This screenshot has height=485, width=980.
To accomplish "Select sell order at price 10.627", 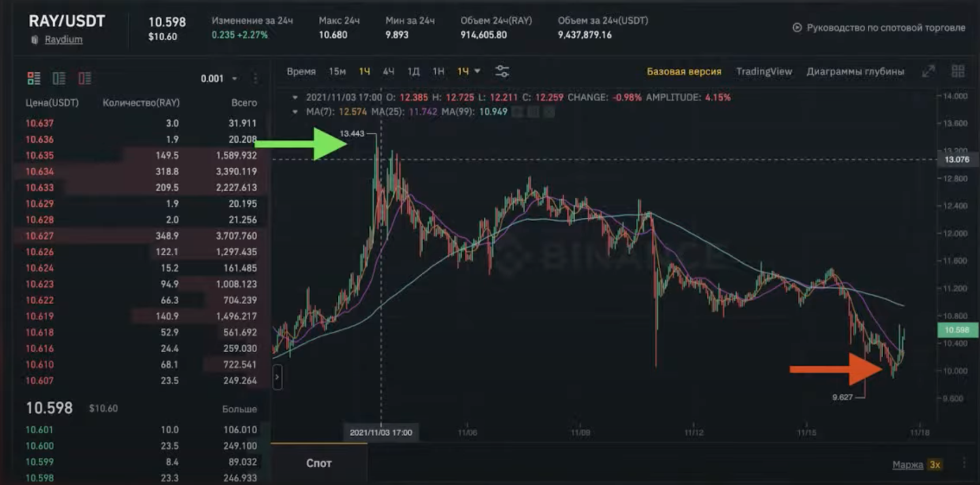I will click(141, 236).
